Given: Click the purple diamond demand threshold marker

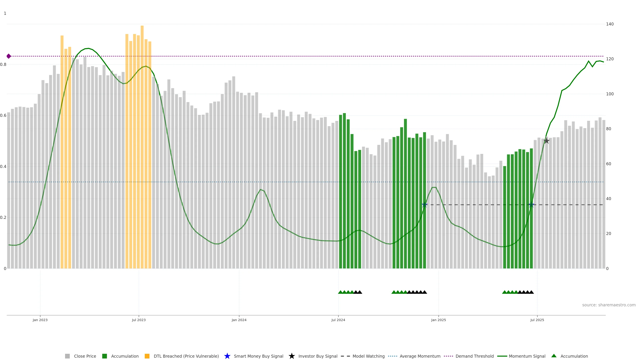Looking at the screenshot, I should coord(9,56).
